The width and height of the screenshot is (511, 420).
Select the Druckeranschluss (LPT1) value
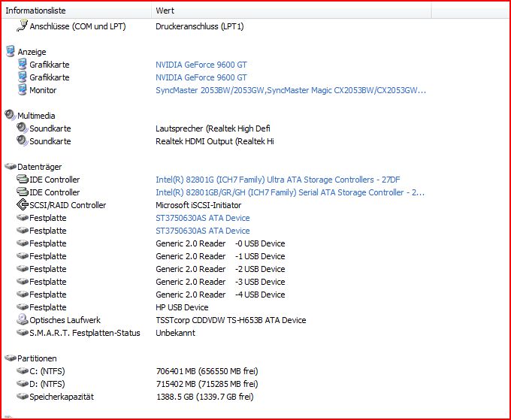pos(199,26)
